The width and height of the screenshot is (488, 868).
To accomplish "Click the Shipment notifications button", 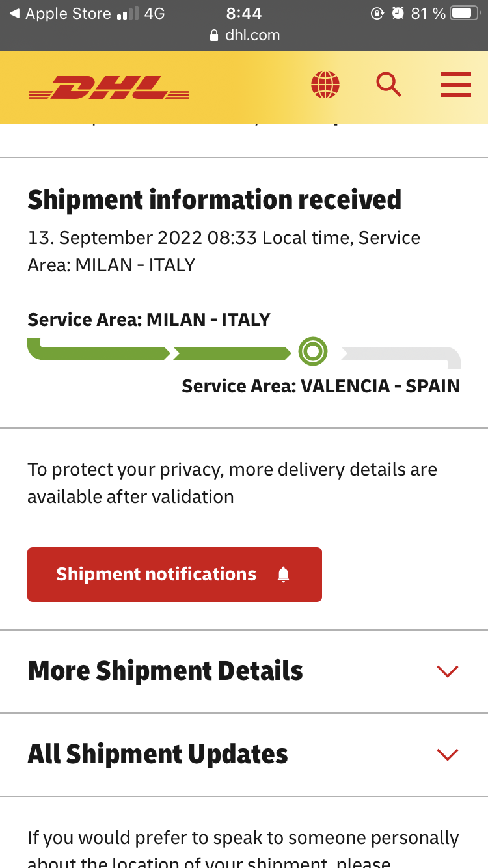I will point(174,575).
